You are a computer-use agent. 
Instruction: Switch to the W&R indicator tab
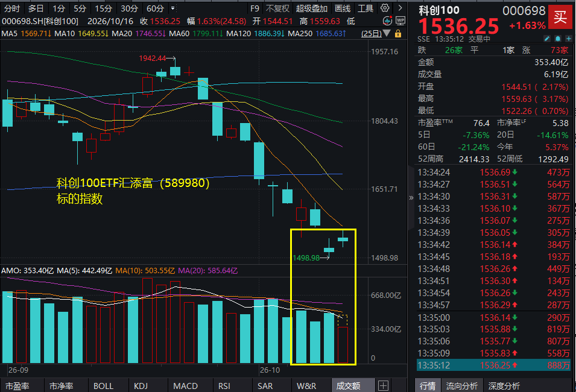306,386
